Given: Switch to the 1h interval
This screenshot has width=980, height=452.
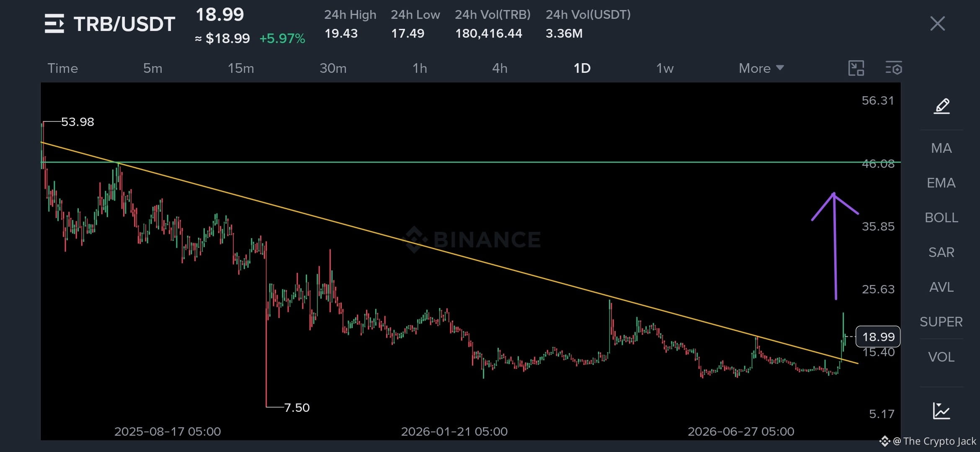Looking at the screenshot, I should (x=420, y=68).
